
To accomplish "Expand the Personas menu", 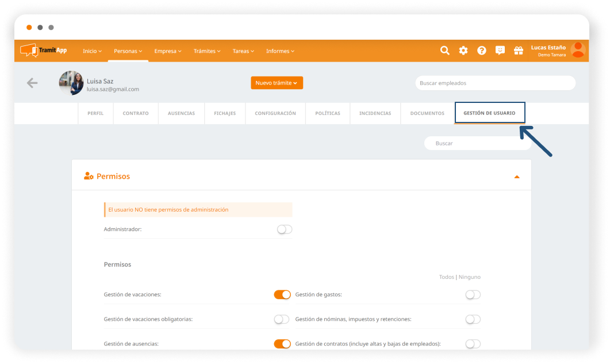I will 128,51.
